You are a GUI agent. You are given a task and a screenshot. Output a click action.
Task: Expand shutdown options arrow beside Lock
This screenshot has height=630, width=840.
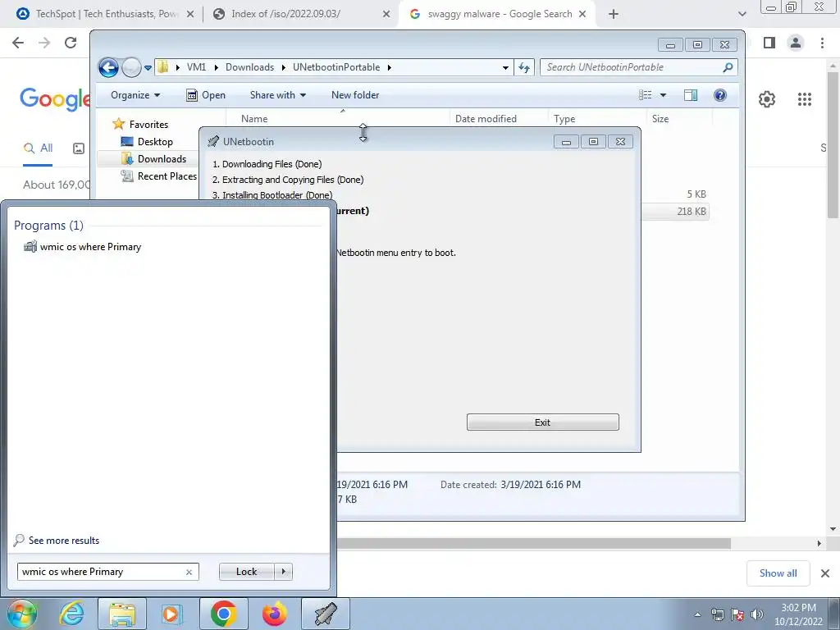pyautogui.click(x=283, y=572)
